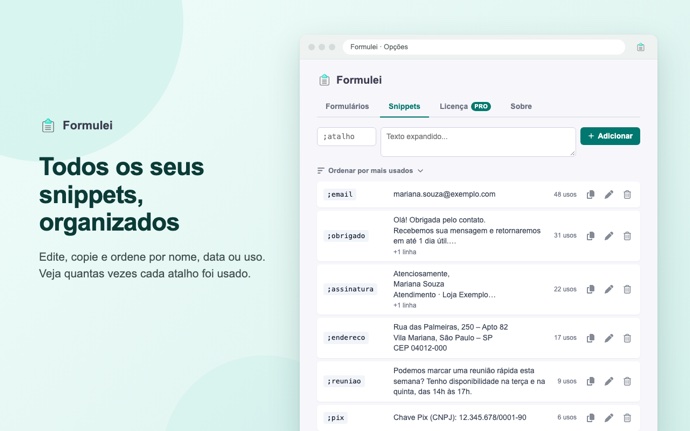Click the ;obrigado shortcut tag
Screen dimensions: 690x431
click(x=346, y=236)
